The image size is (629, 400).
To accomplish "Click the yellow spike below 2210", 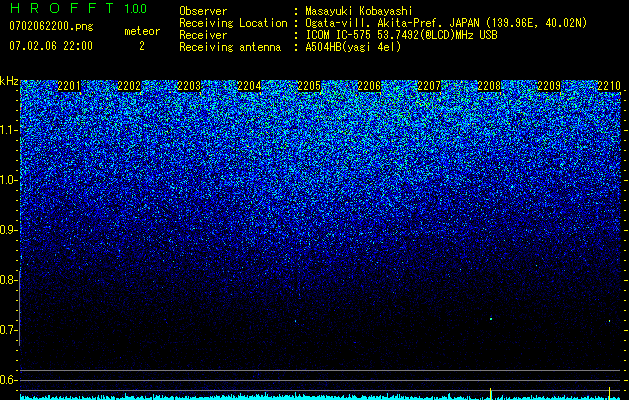I will click(x=609, y=393).
